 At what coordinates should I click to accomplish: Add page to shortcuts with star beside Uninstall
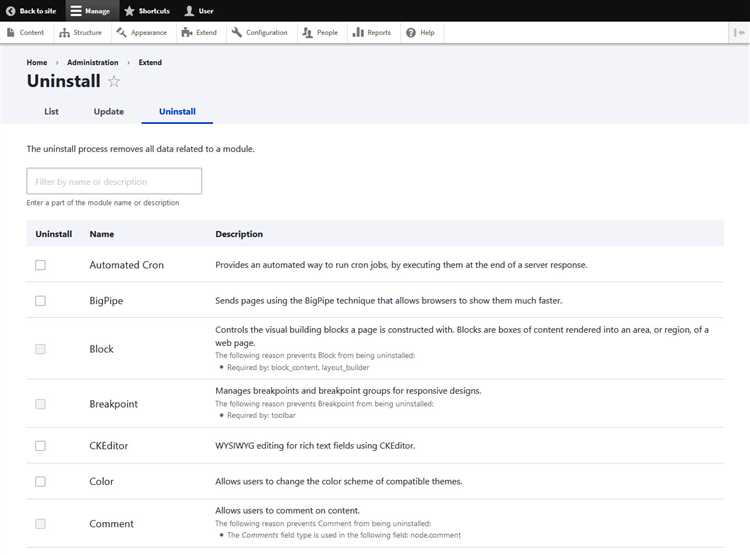pos(114,81)
